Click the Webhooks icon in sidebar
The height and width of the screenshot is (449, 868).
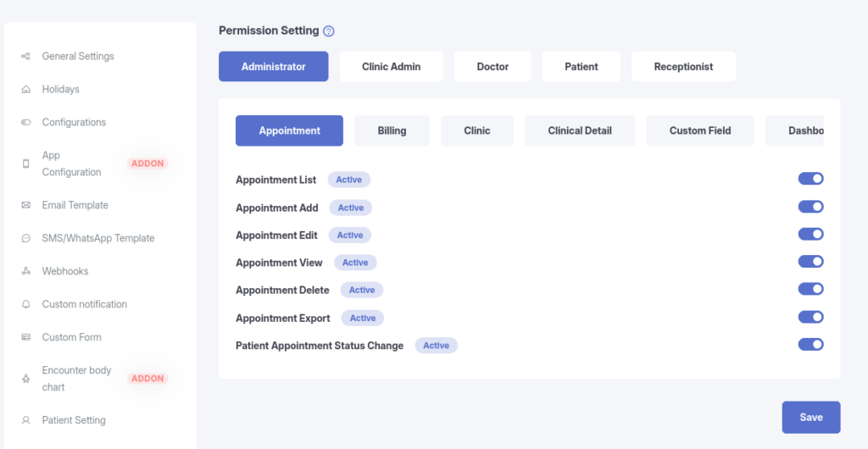tap(25, 272)
